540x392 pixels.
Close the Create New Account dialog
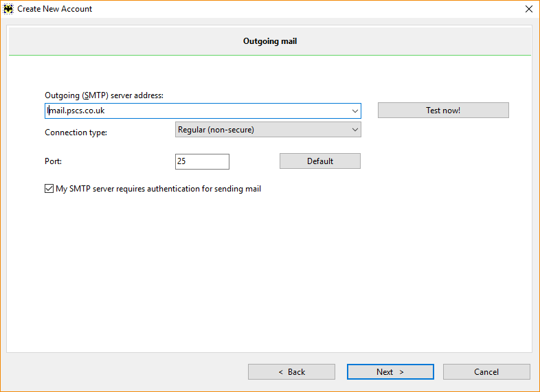(528, 9)
